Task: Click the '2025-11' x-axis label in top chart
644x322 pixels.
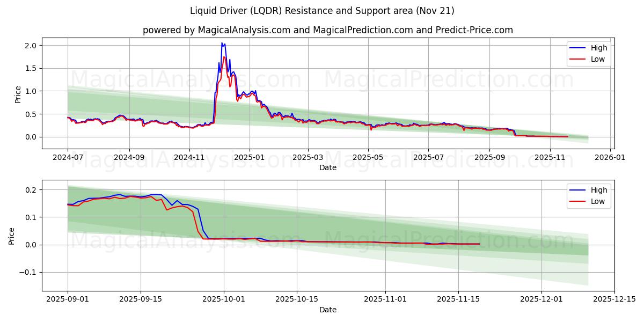Action: click(x=550, y=158)
